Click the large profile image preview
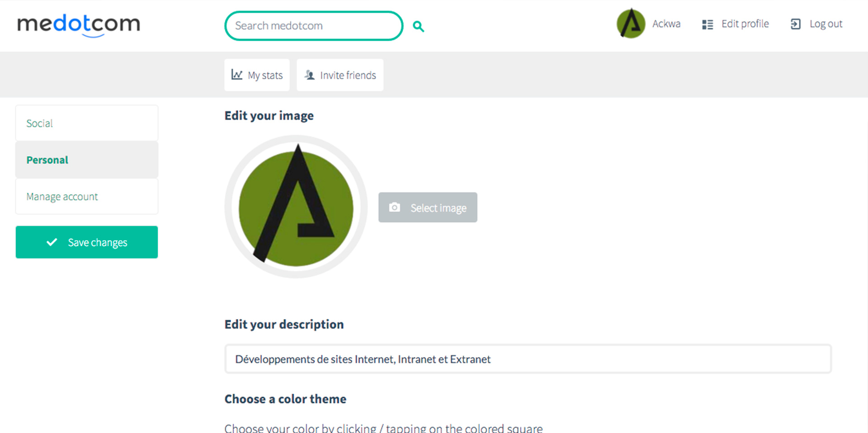Image resolution: width=868 pixels, height=433 pixels. tap(296, 207)
